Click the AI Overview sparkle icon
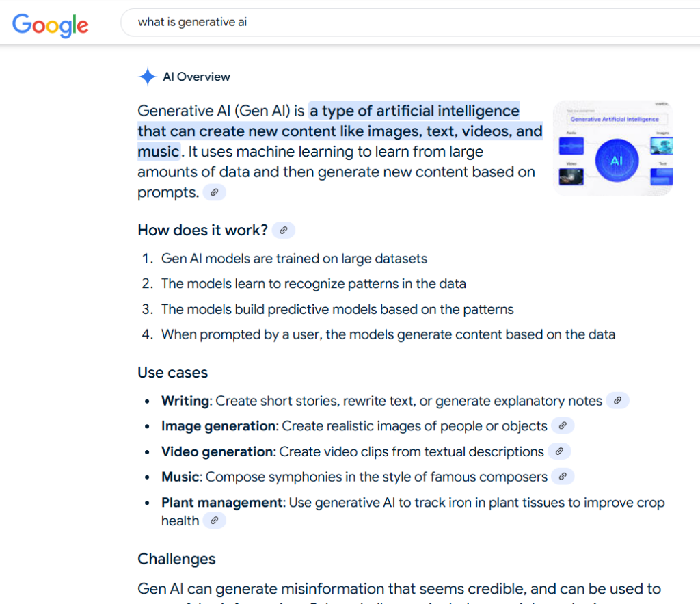Viewport: 700px width, 604px height. pyautogui.click(x=147, y=77)
